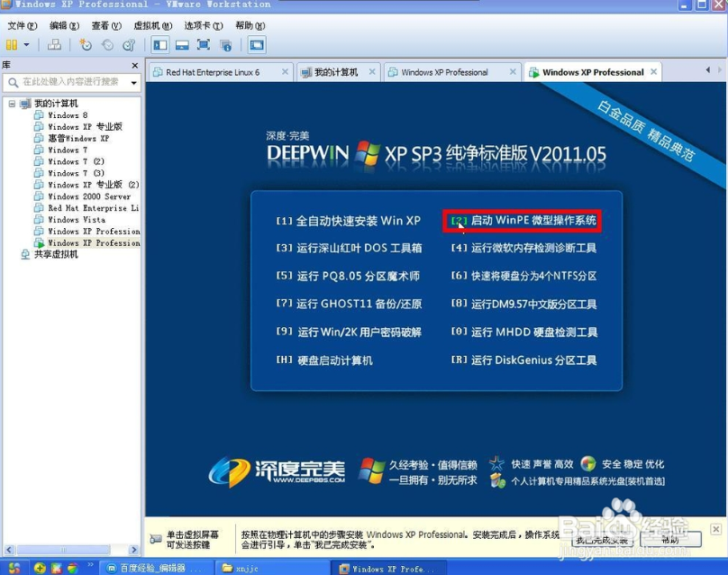
Task: Choose [6] 快速将硬盘分为4个NTFS分区
Action: click(x=523, y=276)
